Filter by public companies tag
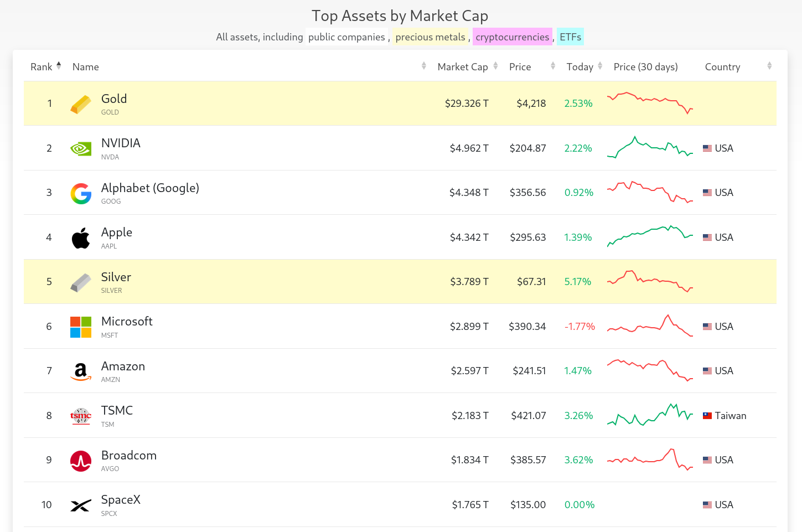 point(346,37)
